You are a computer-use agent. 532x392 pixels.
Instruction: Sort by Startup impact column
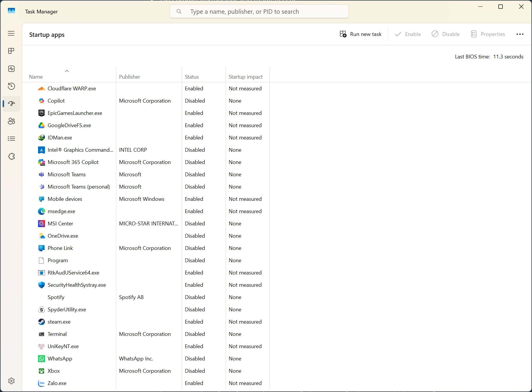click(245, 77)
